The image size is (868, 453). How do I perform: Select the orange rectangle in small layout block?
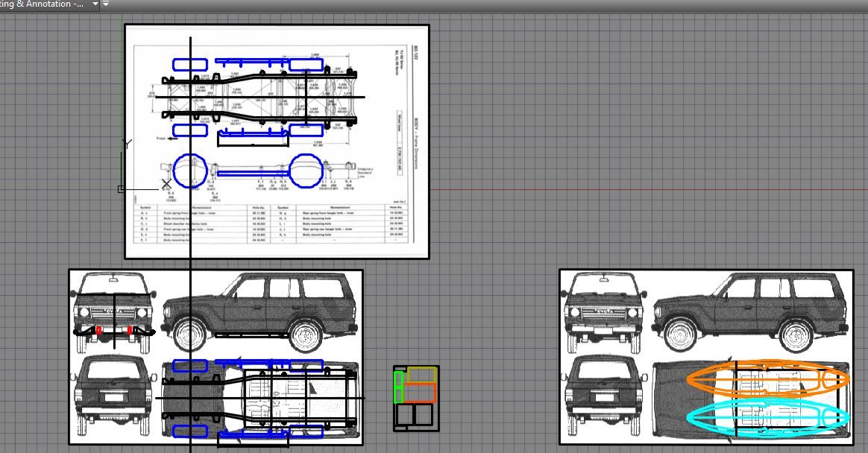coord(420,392)
